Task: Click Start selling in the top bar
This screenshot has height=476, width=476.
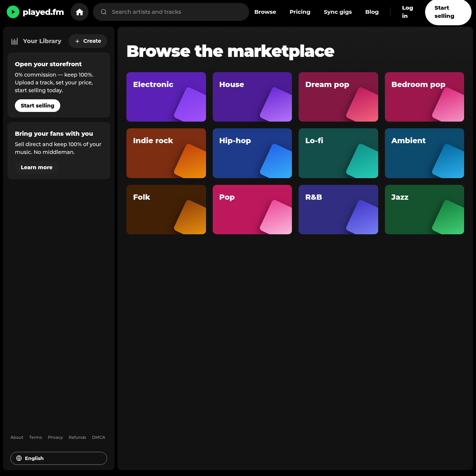Action: [x=448, y=12]
